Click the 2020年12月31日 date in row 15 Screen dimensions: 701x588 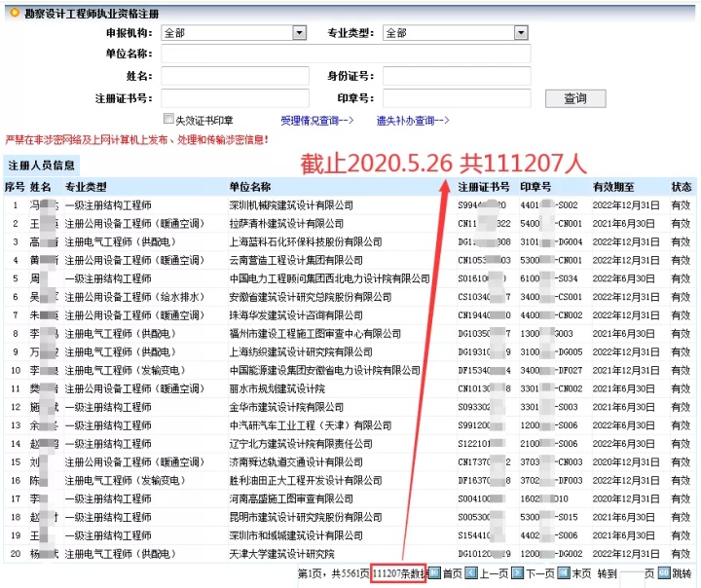pyautogui.click(x=626, y=461)
